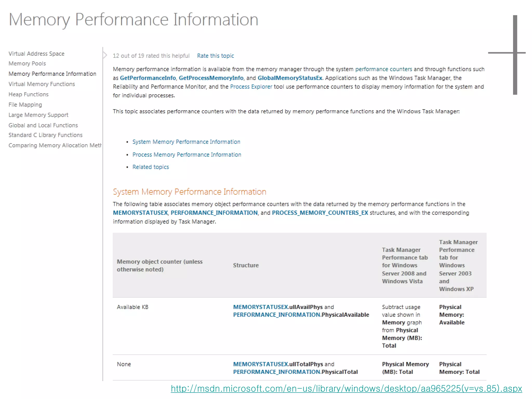Open GlobalMemoryStatusEx function link
The image size is (532, 399).
[290, 78]
